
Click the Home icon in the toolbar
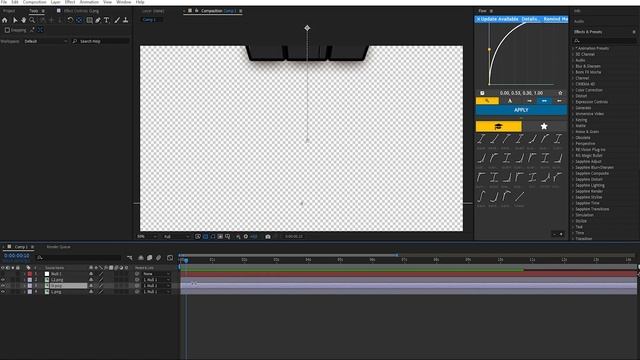point(5,20)
